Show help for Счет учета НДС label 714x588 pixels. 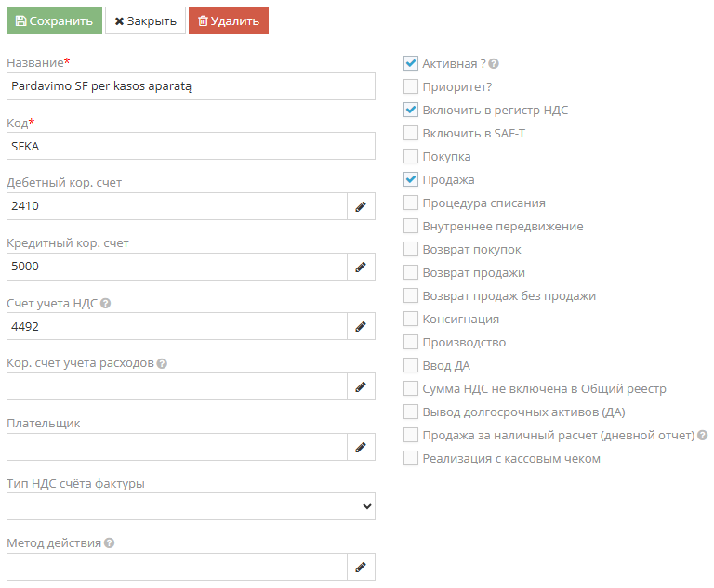(x=105, y=304)
